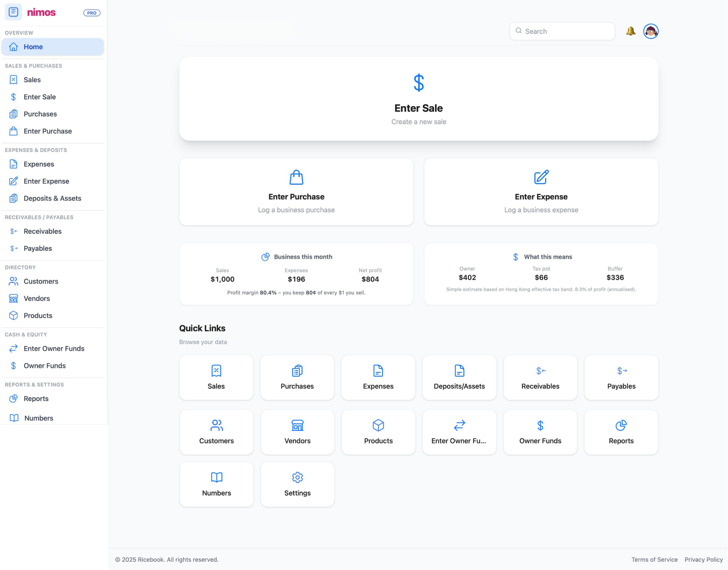The height and width of the screenshot is (570, 728).
Task: Click the Enter Sale card
Action: tap(418, 98)
